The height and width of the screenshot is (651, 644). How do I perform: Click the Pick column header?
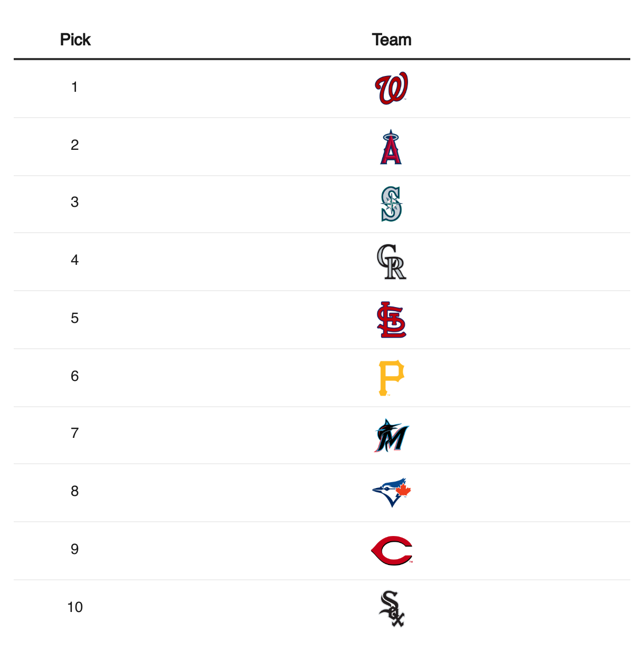click(75, 40)
